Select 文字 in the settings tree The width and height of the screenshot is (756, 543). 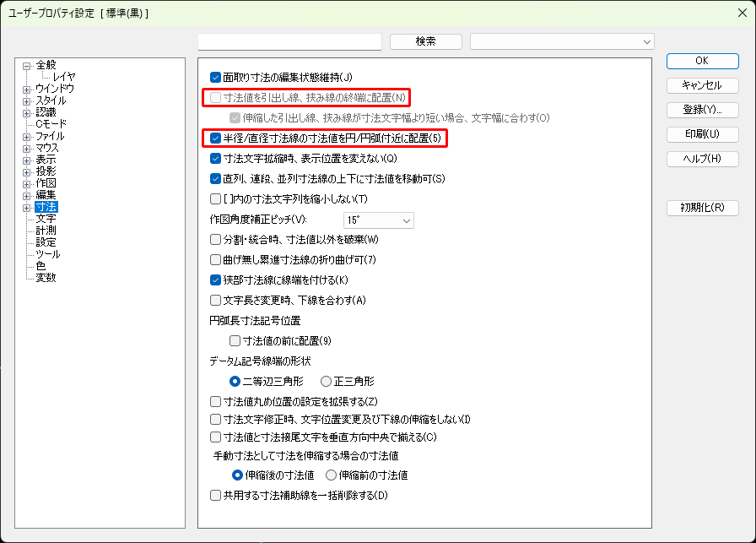point(46,219)
